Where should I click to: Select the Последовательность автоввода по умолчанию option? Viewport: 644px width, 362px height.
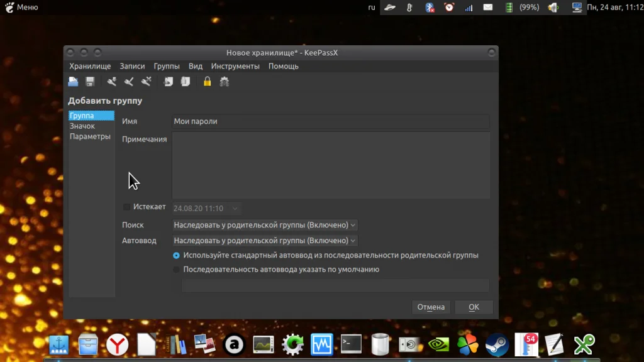point(176,270)
